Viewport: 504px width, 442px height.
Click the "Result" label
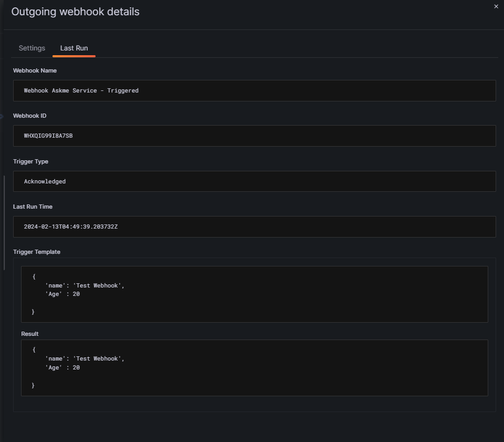[x=30, y=334]
